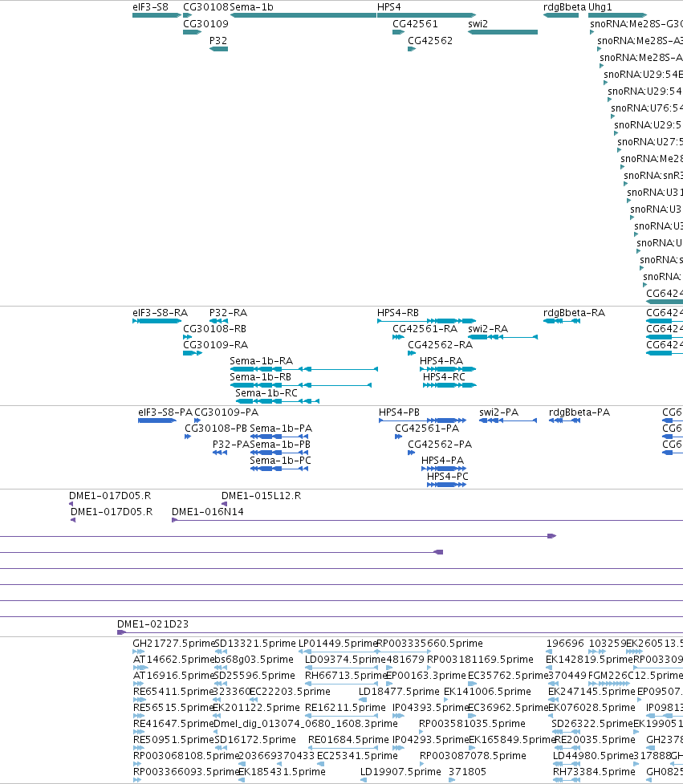Select the Sema-1b-RA transcript

[303, 369]
